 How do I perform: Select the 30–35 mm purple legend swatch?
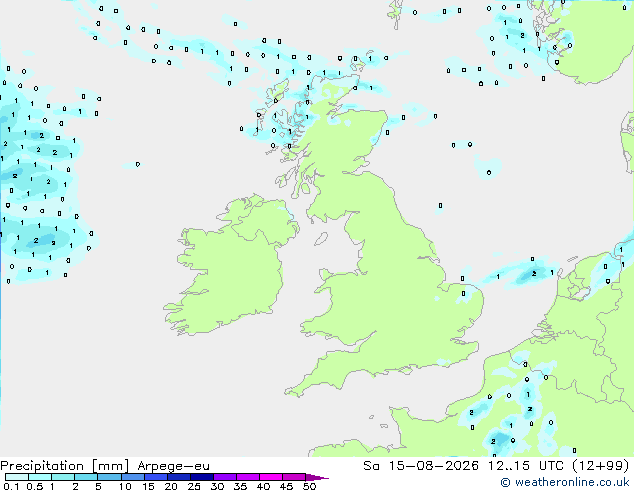(225, 477)
